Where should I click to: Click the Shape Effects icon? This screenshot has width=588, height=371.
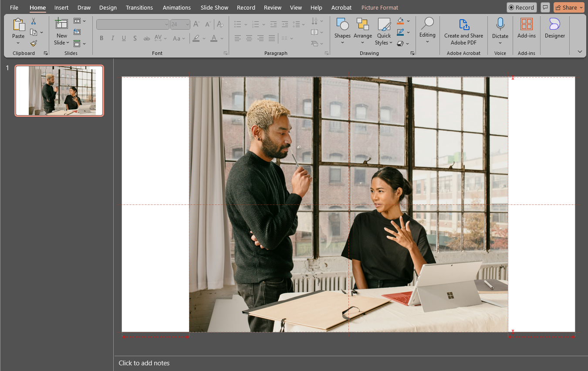pyautogui.click(x=401, y=44)
